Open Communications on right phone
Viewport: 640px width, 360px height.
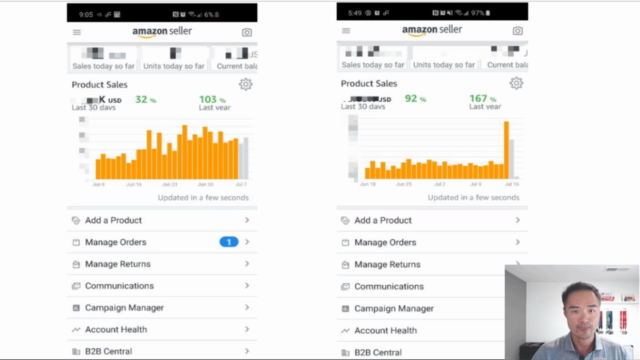[420, 287]
